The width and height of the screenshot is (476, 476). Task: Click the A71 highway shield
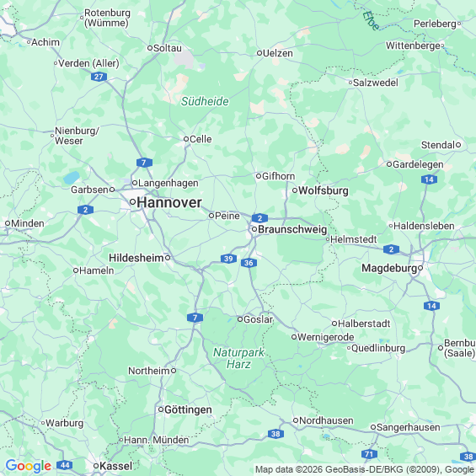369,454
